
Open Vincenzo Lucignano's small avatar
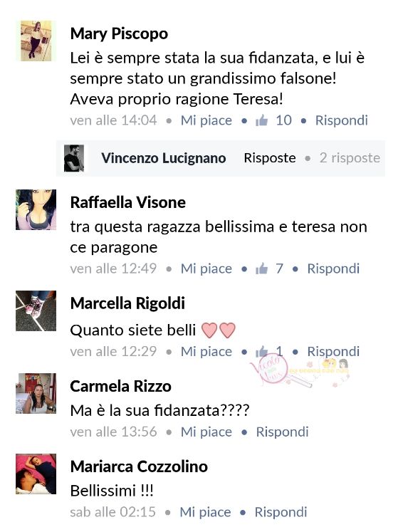74,158
